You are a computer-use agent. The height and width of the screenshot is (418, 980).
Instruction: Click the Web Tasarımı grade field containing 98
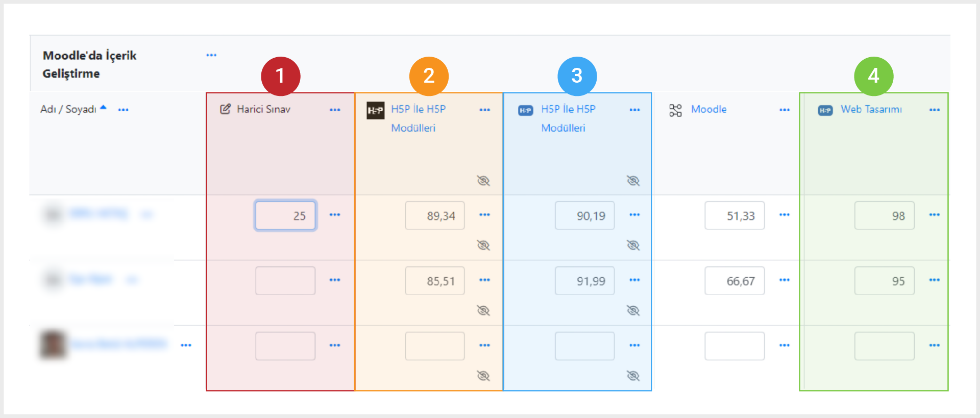pos(885,215)
